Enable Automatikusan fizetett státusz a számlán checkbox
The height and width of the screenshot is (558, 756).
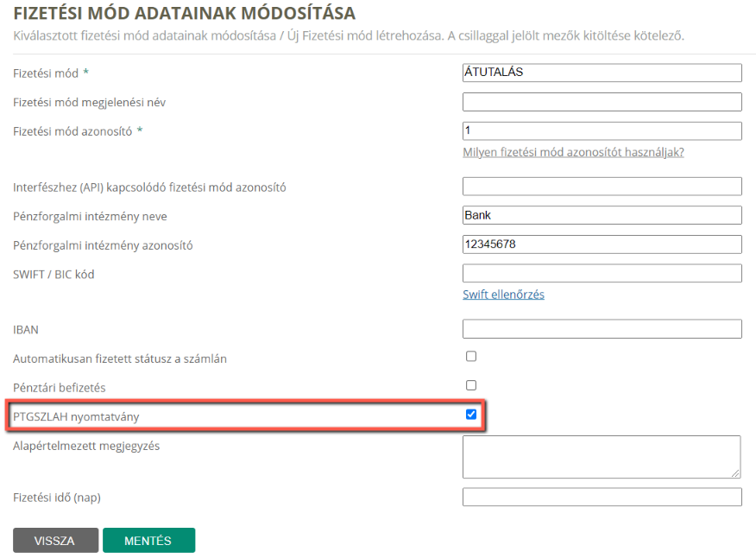pos(471,356)
